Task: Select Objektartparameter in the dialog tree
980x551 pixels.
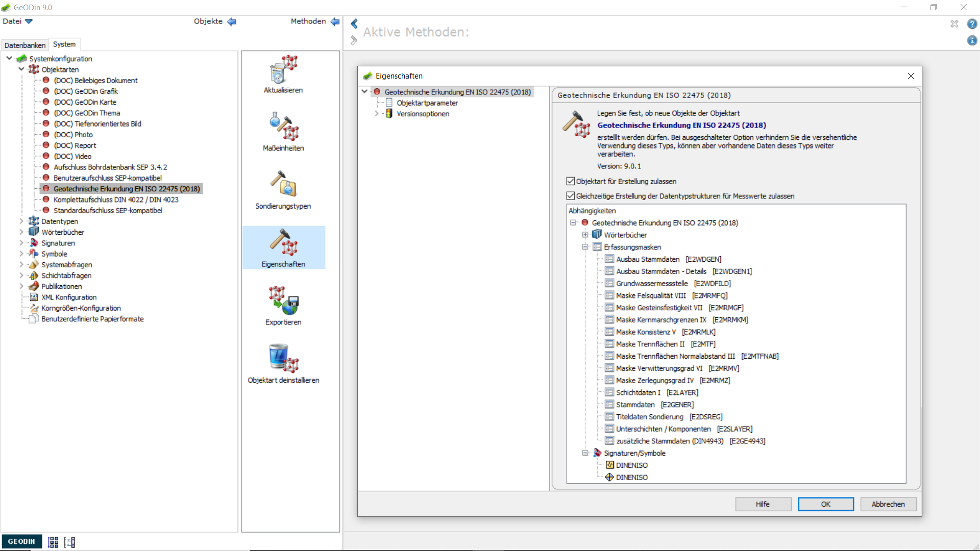Action: click(x=427, y=103)
